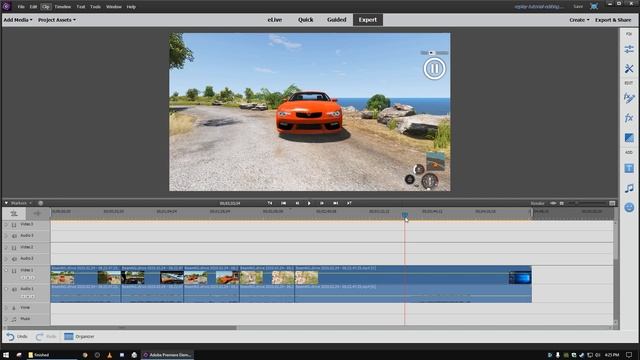Open the Add Media dropdown
This screenshot has height=360, width=640.
click(18, 20)
